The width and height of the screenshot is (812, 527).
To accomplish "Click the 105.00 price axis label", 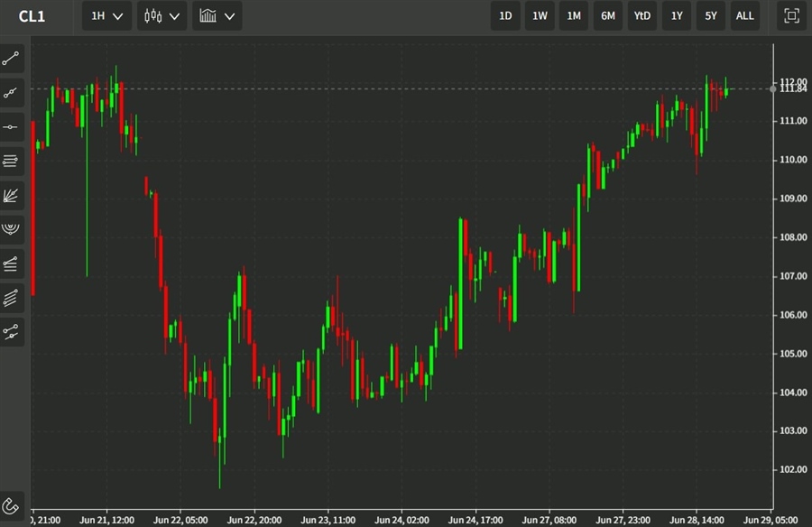I will (793, 354).
